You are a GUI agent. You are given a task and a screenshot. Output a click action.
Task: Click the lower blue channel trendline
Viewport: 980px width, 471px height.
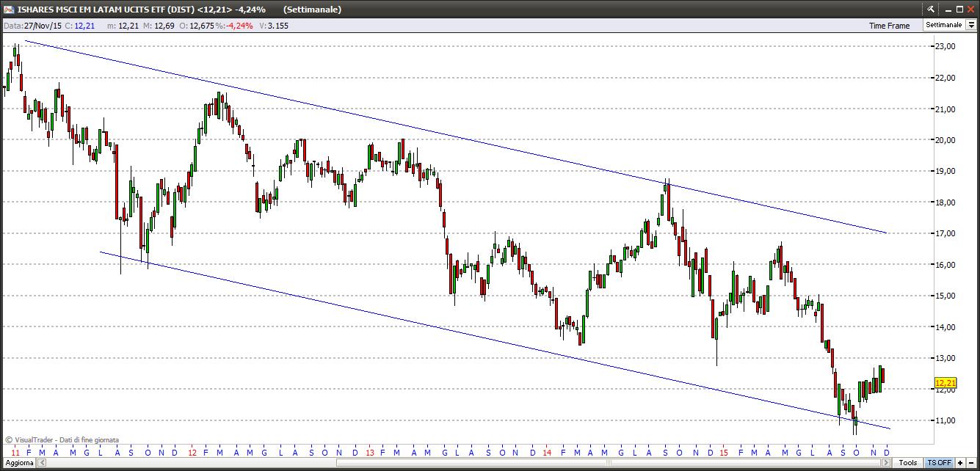coord(496,340)
